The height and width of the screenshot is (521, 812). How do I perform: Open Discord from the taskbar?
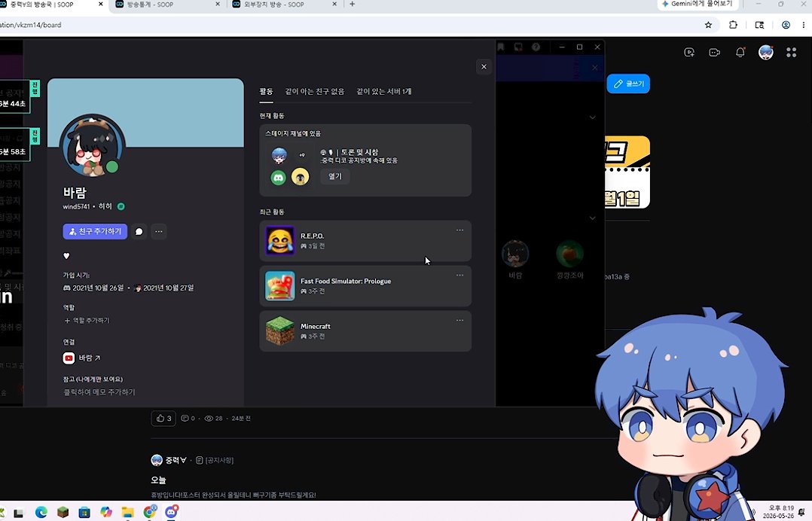click(172, 512)
